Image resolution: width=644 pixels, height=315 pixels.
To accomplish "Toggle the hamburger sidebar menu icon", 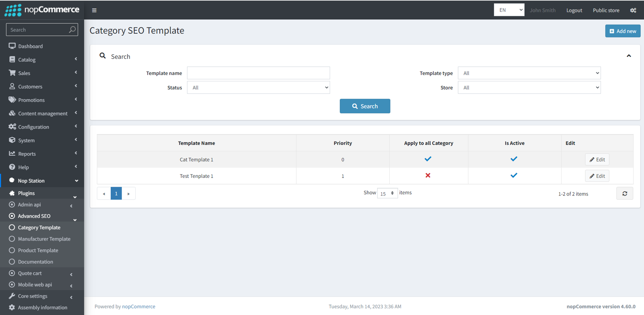I will [x=94, y=10].
